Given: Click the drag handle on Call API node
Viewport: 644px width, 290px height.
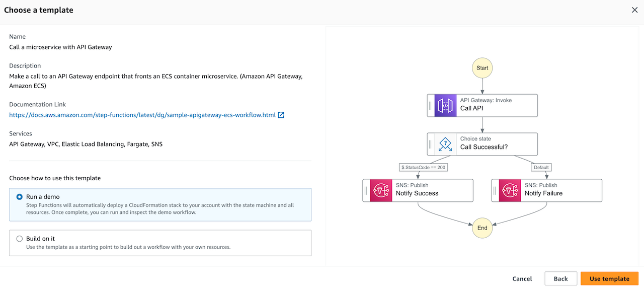Looking at the screenshot, I should pos(431,106).
